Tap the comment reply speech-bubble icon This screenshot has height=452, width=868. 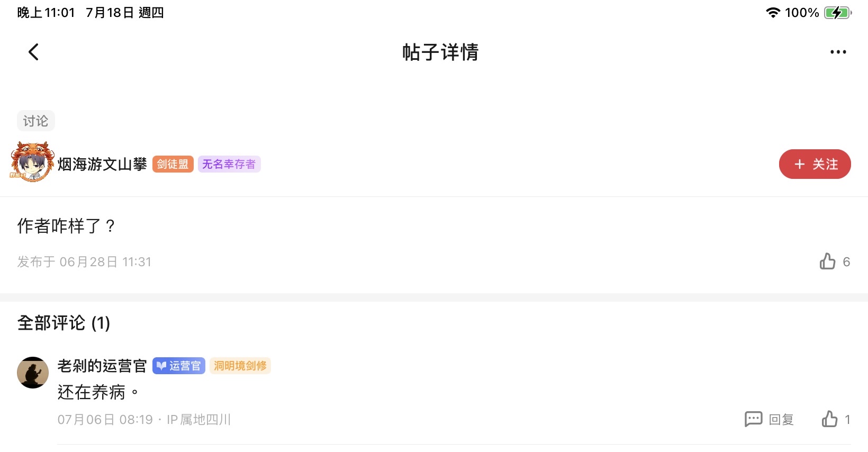(753, 419)
